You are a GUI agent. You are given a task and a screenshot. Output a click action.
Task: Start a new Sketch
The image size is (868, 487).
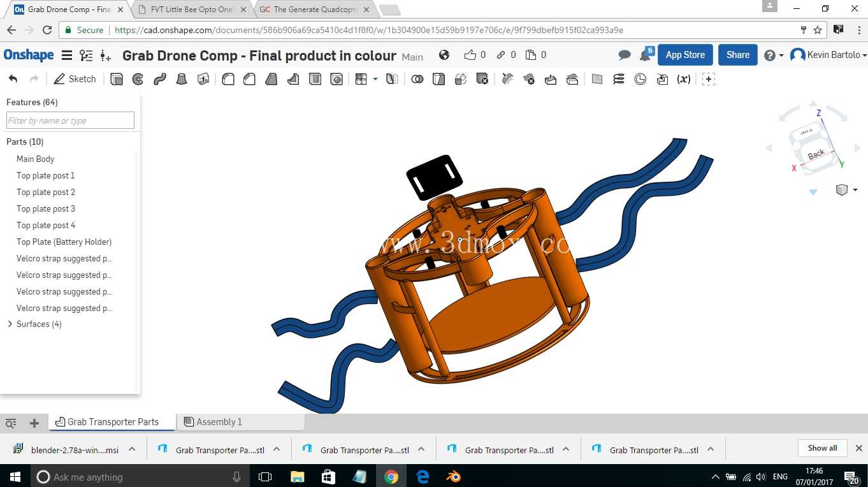(75, 79)
